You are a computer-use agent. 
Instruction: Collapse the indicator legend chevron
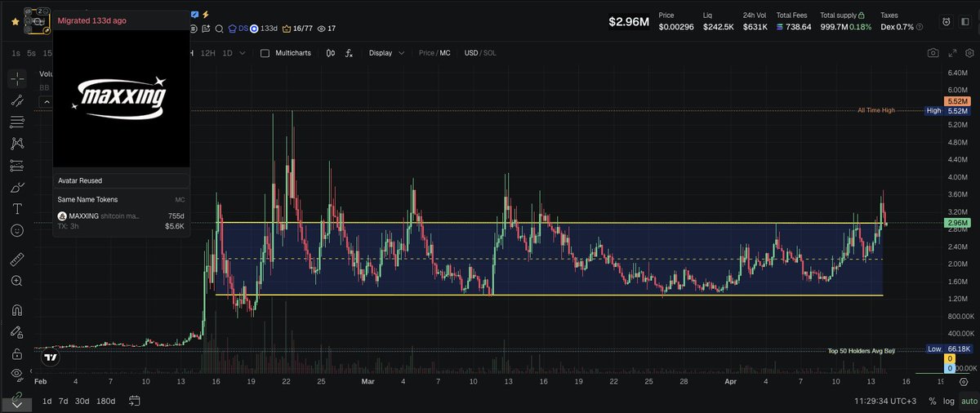(46, 103)
